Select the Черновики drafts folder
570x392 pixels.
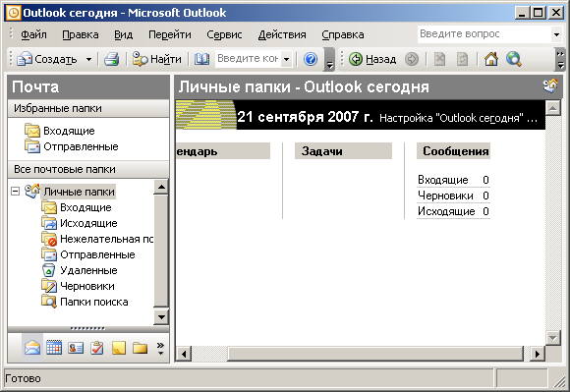pos(78,286)
